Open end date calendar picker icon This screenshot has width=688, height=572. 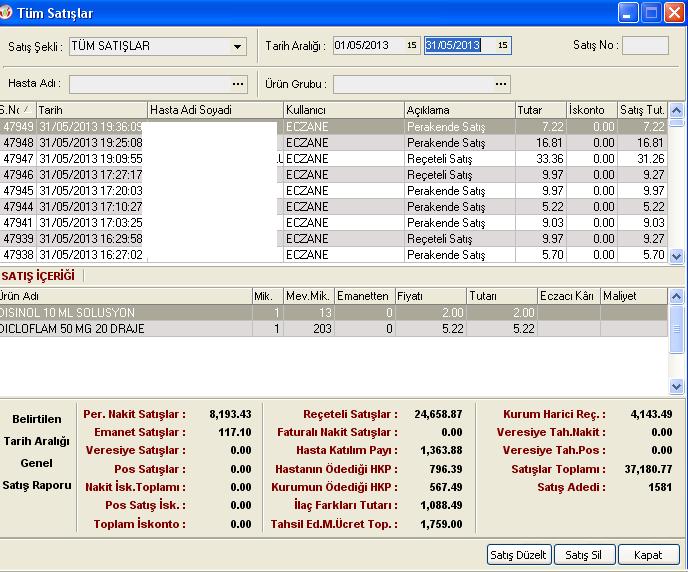(x=502, y=46)
